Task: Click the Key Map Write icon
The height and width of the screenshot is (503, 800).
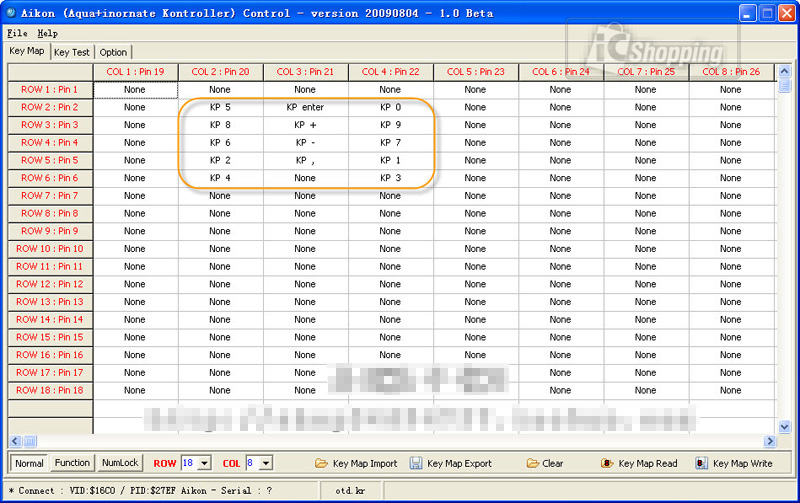Action: pyautogui.click(x=701, y=464)
